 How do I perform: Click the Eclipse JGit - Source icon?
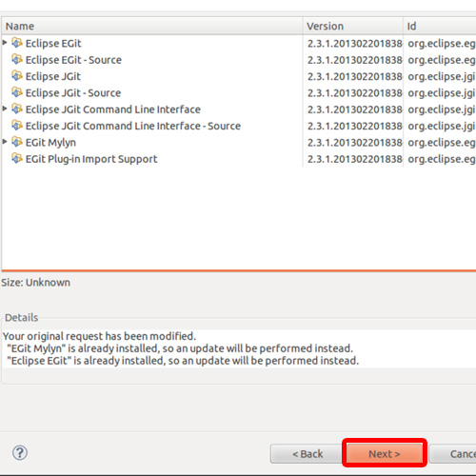pos(17,92)
